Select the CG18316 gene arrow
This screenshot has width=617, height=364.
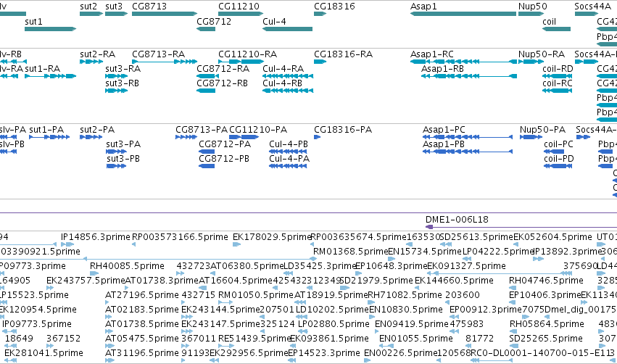point(320,14)
